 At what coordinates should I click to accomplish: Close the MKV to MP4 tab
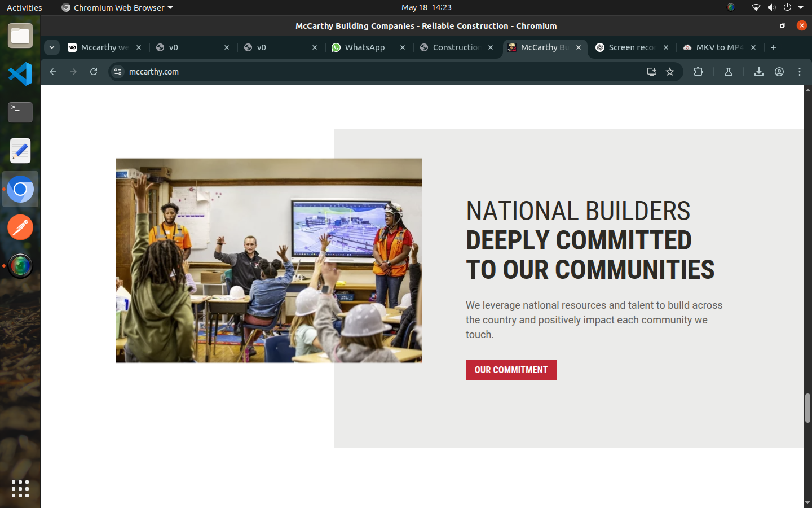tap(753, 47)
